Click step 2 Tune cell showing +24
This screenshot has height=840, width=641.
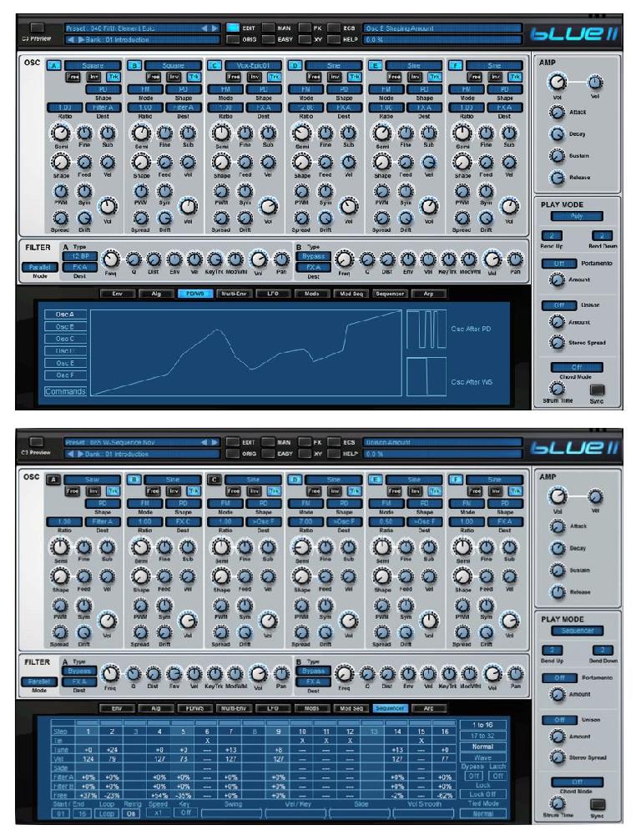point(112,750)
